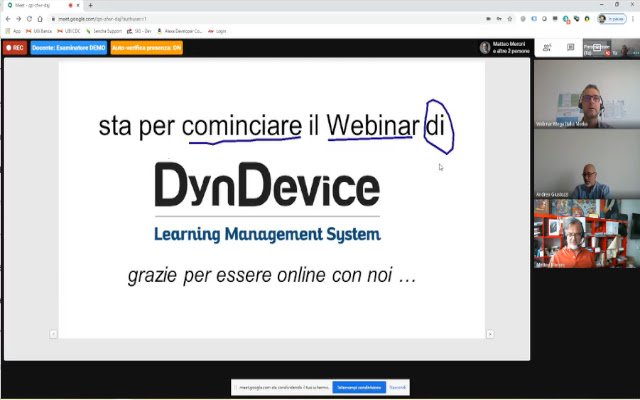Click the grey round extension icon
Image resolution: width=640 pixels, height=400 pixels.
(x=523, y=19)
